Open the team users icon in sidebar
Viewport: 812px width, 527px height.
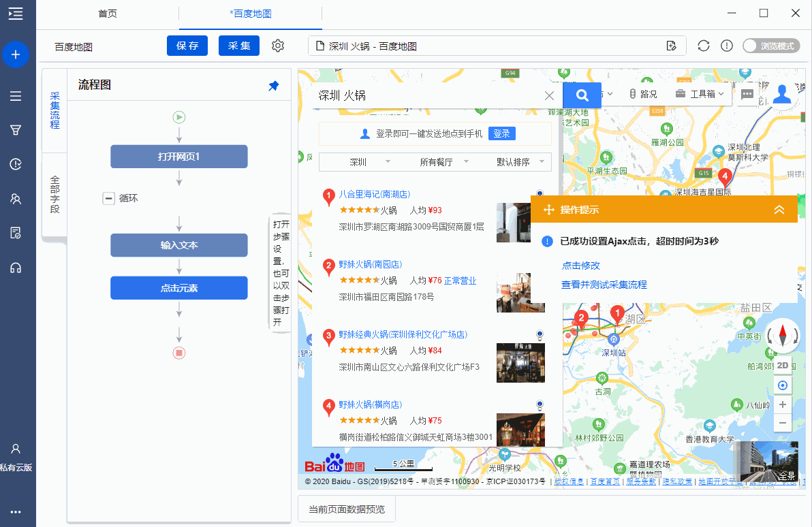tap(16, 198)
